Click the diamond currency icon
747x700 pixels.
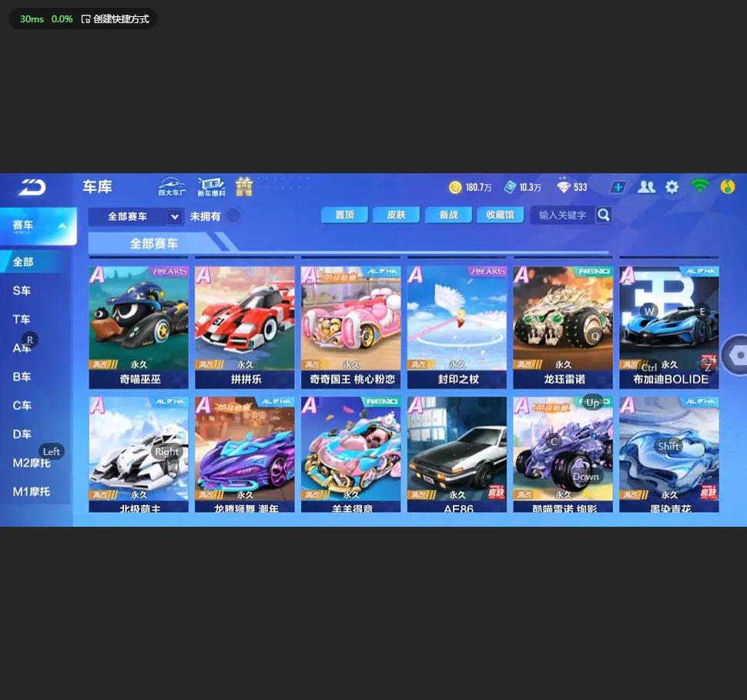[x=564, y=187]
